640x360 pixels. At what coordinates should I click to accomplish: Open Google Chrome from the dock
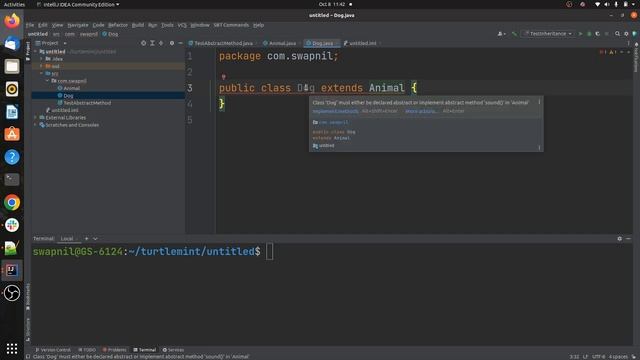(12, 202)
